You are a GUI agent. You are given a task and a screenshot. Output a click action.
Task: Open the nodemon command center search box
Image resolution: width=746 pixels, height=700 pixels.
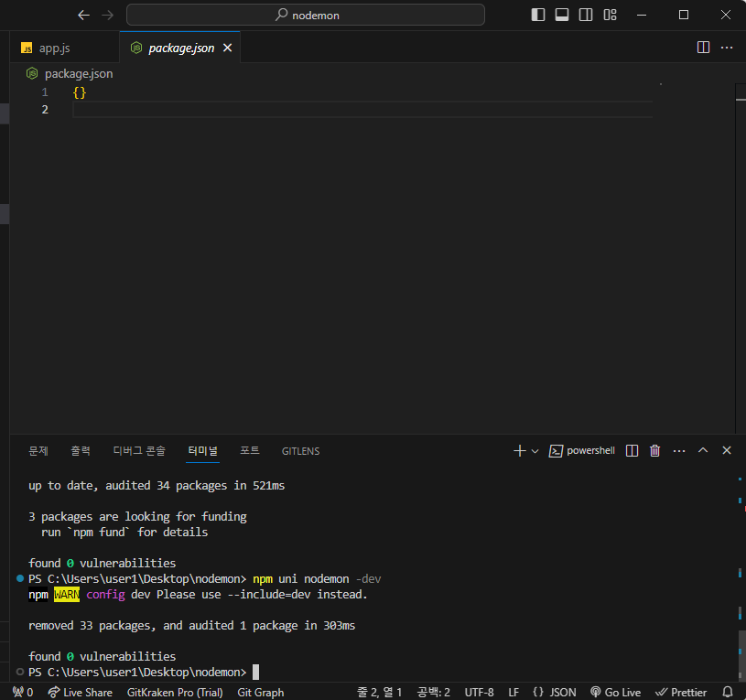(x=306, y=15)
